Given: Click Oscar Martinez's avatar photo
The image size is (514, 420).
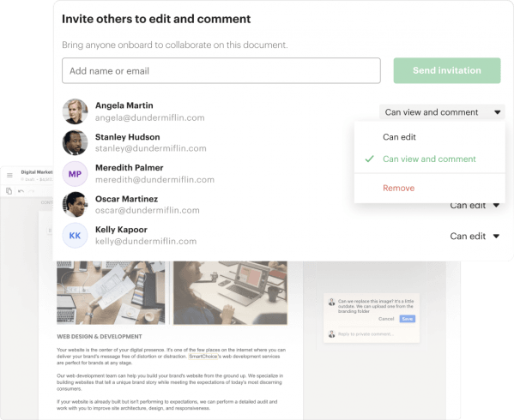Looking at the screenshot, I should (75, 205).
